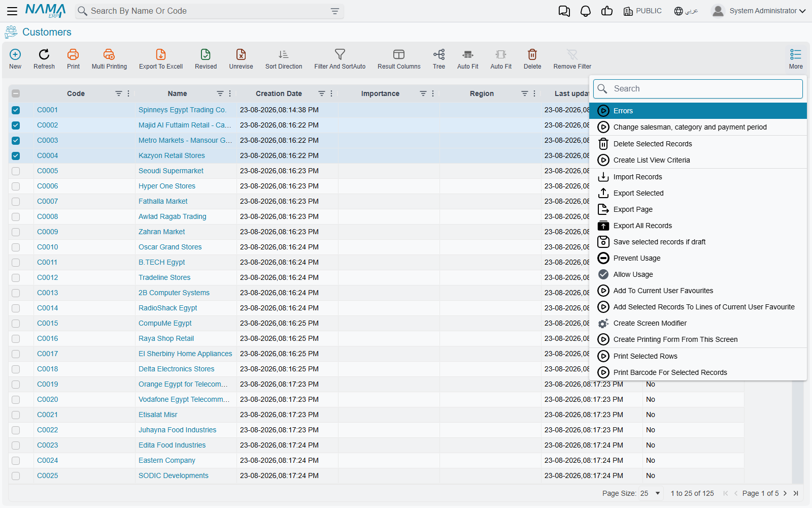Select Print Selected Rows
The height and width of the screenshot is (508, 812).
click(x=698, y=356)
